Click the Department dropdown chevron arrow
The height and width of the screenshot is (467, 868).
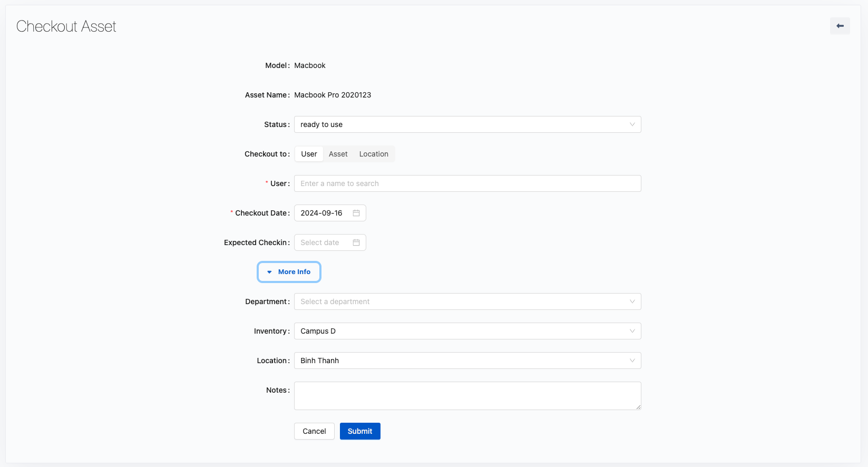pos(632,301)
